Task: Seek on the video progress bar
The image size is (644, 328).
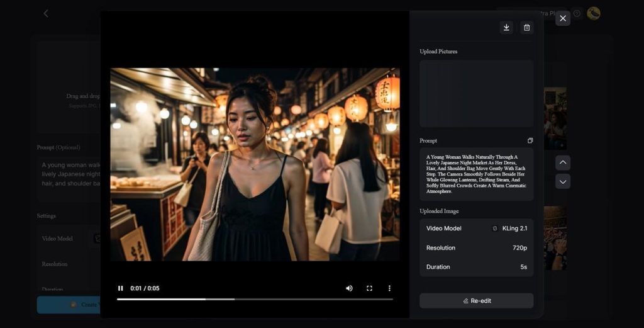Action: [x=255, y=299]
